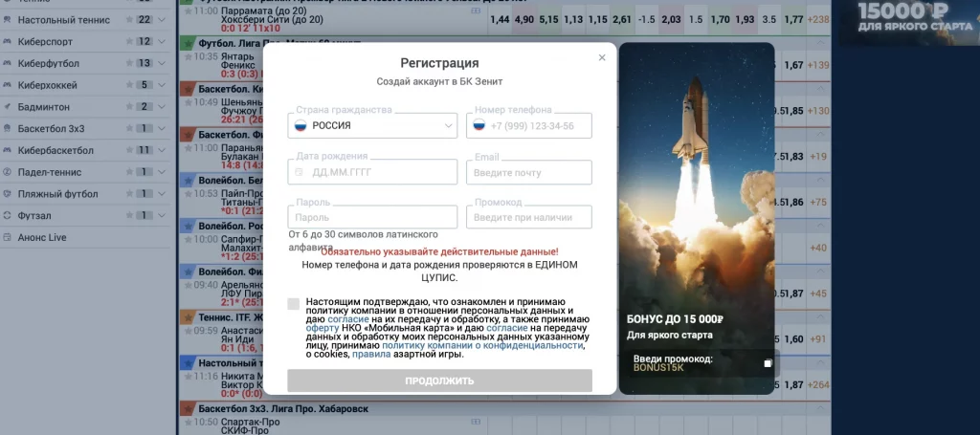The height and width of the screenshot is (435, 980).
Task: Select Падел-теннис in sidebar
Action: click(50, 172)
